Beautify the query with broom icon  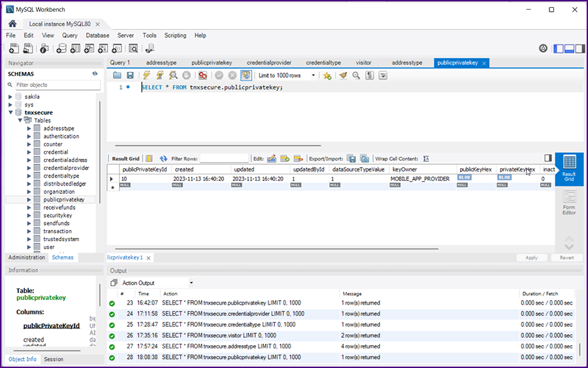click(343, 75)
